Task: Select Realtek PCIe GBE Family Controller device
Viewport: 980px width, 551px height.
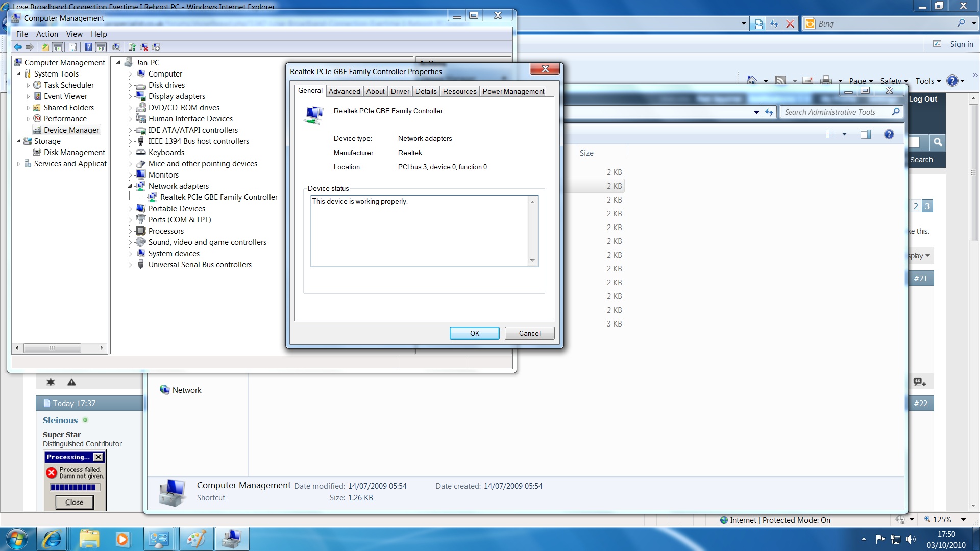Action: (218, 197)
